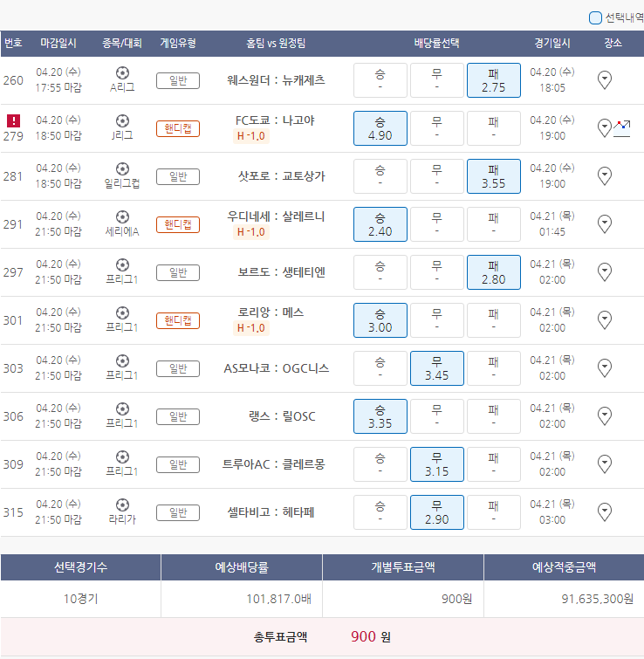Click the H -1.0 handicap label for 로리앙

250,328
